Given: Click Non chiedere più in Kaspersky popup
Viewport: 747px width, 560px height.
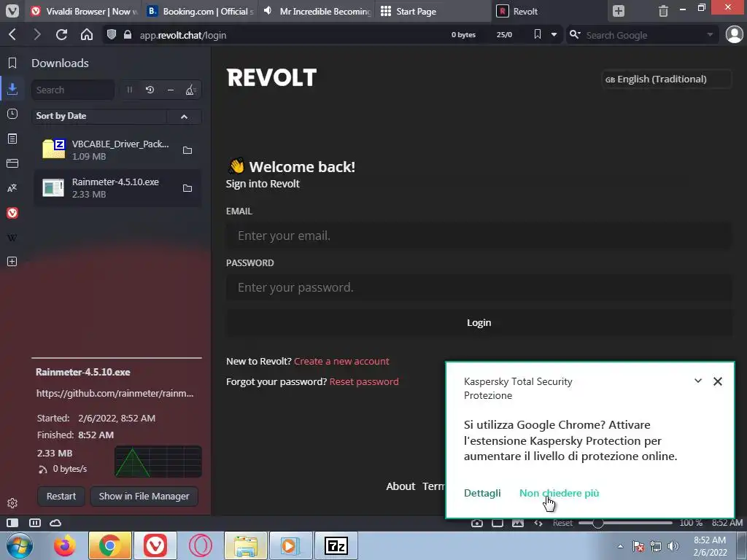Looking at the screenshot, I should 559,494.
